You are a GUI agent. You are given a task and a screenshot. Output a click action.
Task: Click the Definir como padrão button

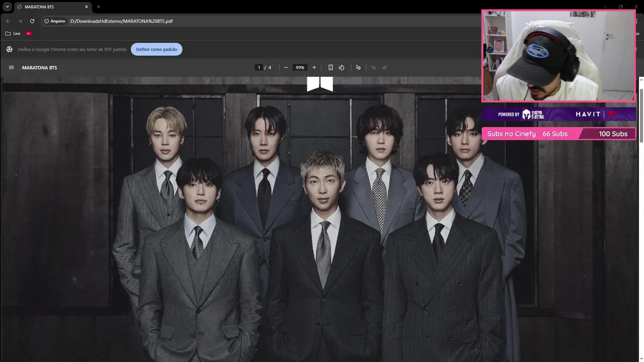pos(156,49)
